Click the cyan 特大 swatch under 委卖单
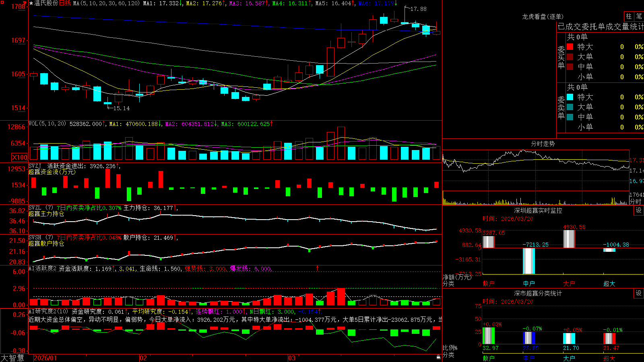The width and height of the screenshot is (644, 362). tap(570, 97)
